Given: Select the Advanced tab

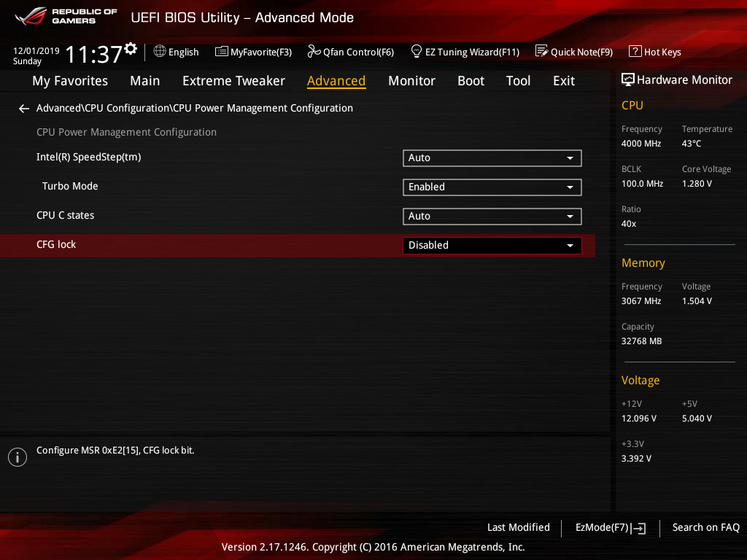Looking at the screenshot, I should coord(336,81).
